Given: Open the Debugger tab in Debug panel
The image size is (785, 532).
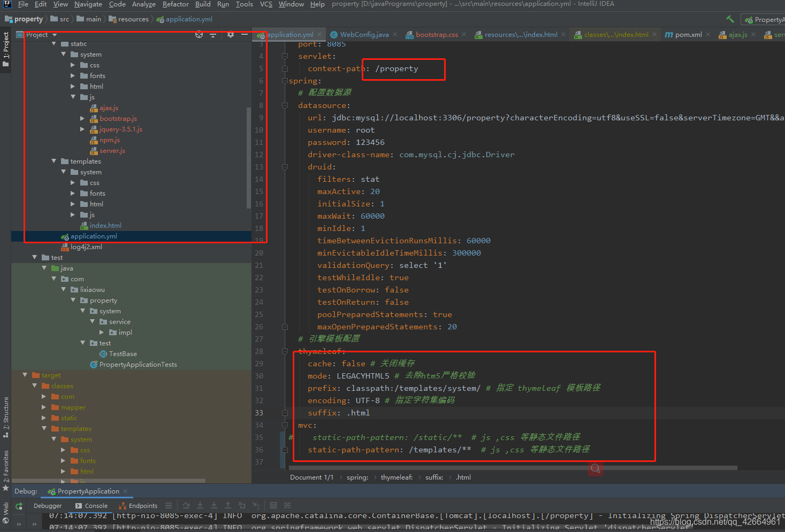Looking at the screenshot, I should (x=48, y=506).
